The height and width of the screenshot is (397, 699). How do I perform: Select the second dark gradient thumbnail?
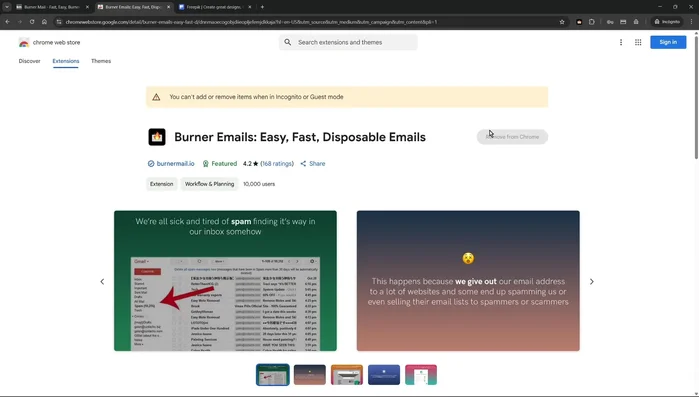(309, 375)
